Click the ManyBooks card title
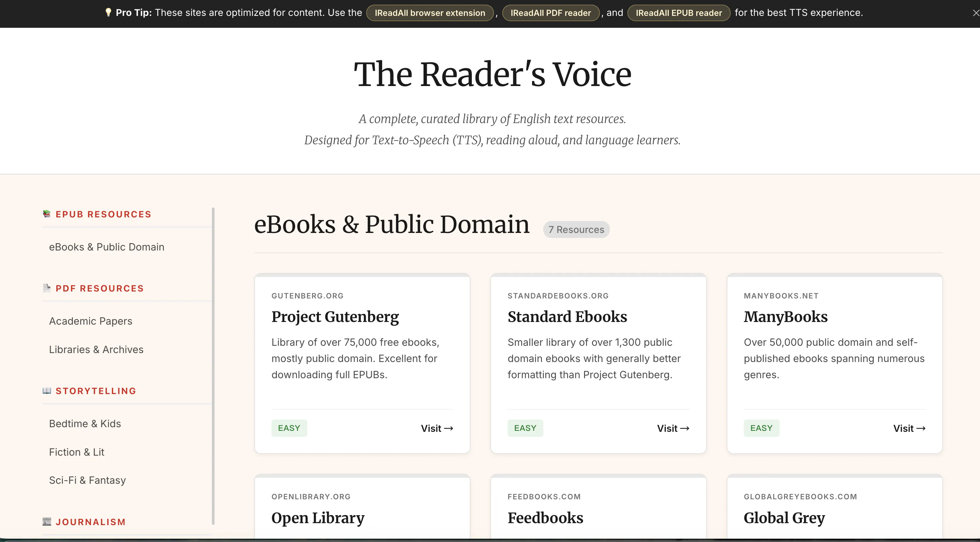 coord(786,317)
